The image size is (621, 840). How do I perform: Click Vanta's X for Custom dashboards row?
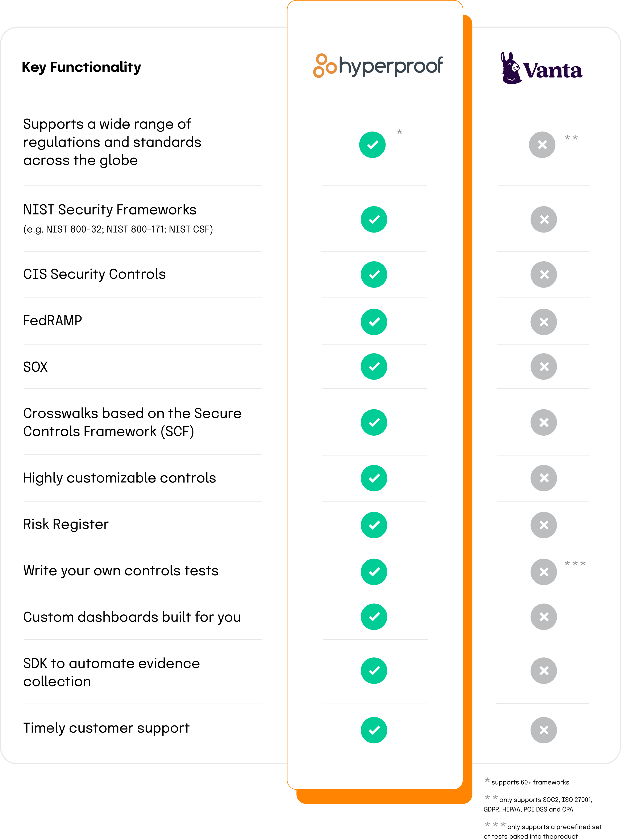[543, 616]
